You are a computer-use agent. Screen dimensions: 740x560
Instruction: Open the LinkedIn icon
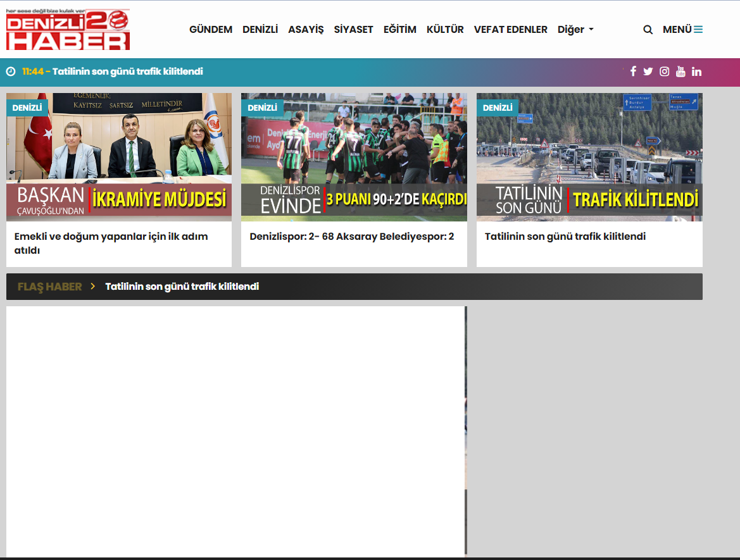(x=696, y=72)
